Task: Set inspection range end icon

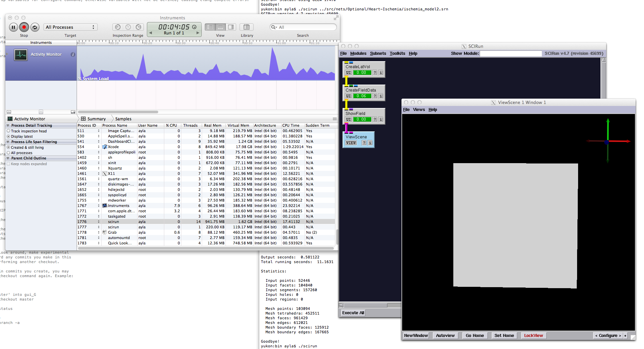Action: click(x=139, y=27)
